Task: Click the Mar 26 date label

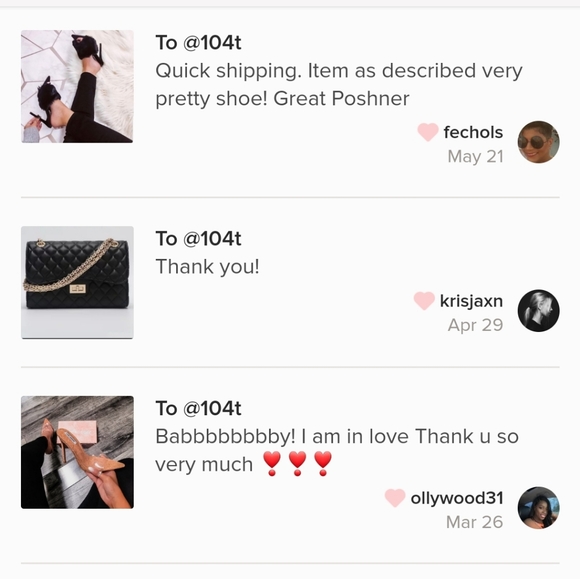Action: [x=475, y=522]
